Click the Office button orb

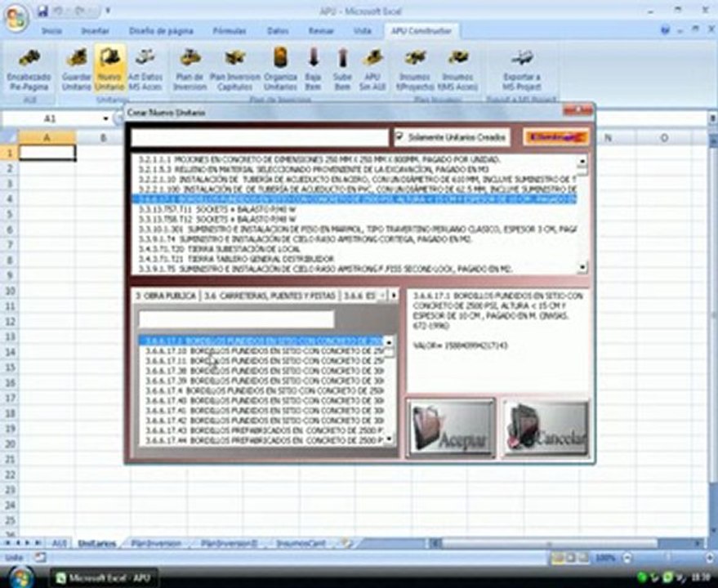tap(17, 18)
